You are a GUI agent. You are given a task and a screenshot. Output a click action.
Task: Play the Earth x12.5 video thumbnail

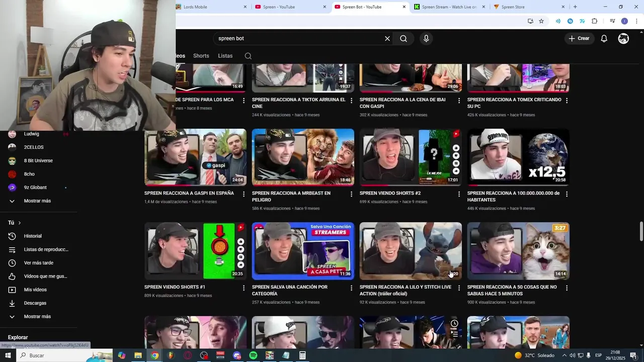pyautogui.click(x=518, y=157)
